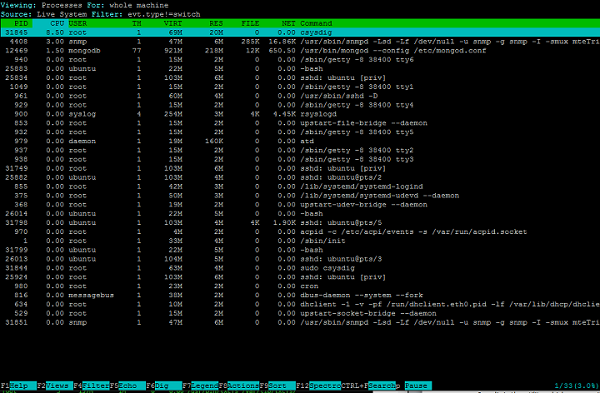Viewport: 600px width, 393px height.
Task: Select the getty tty2 process row
Action: tap(300, 150)
